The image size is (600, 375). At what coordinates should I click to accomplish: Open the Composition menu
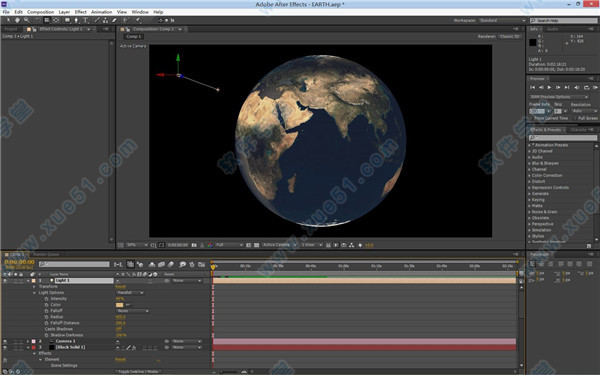(41, 12)
